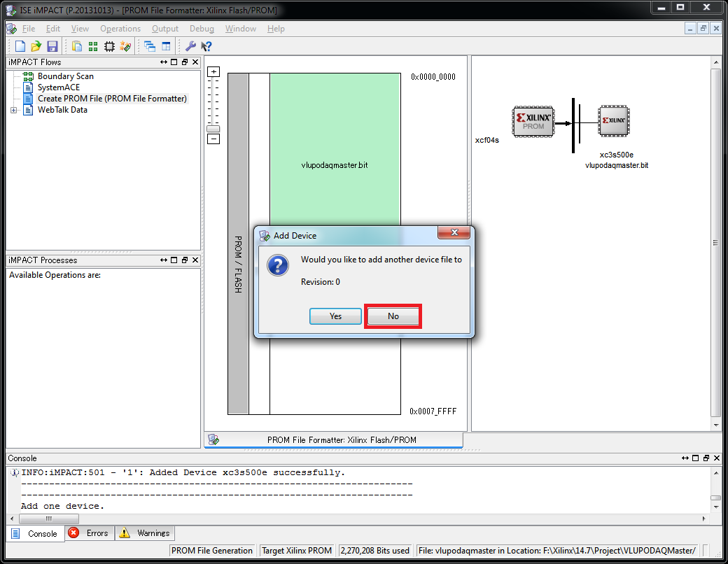
Task: Click the Boundary Scan flow icon
Action: tap(28, 76)
